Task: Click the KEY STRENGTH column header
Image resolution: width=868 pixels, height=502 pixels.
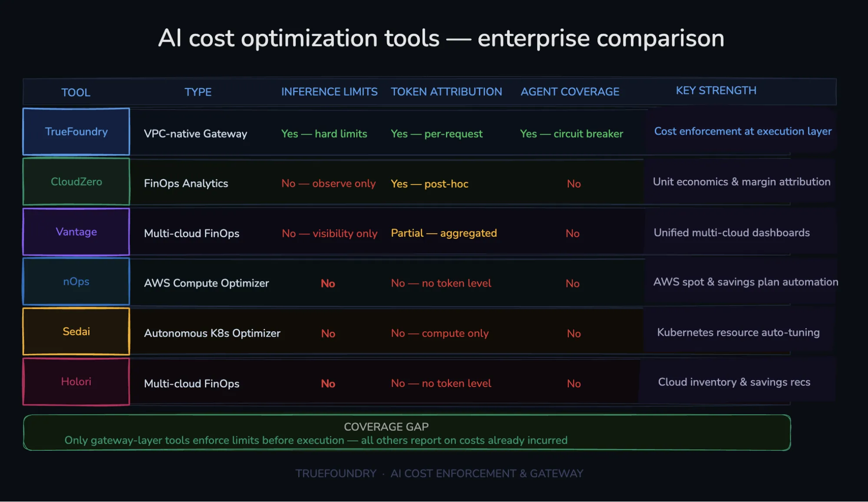Action: tap(716, 90)
